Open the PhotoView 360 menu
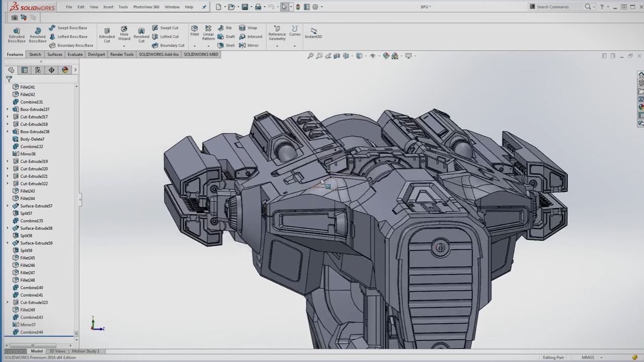 (x=146, y=7)
